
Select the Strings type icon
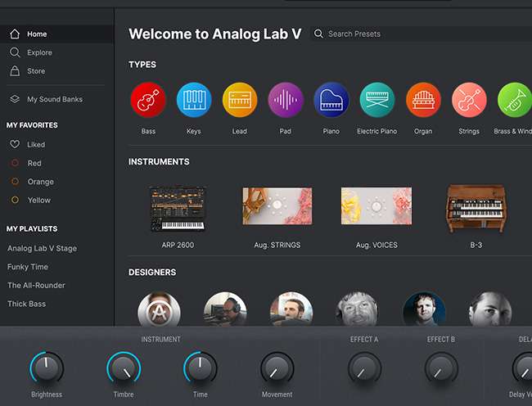[x=469, y=100]
